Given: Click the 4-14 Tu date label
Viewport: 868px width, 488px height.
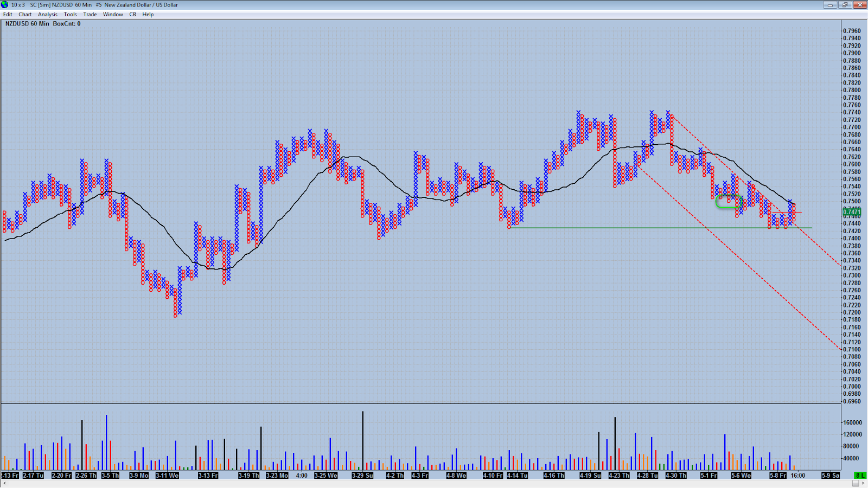Looking at the screenshot, I should (x=518, y=476).
